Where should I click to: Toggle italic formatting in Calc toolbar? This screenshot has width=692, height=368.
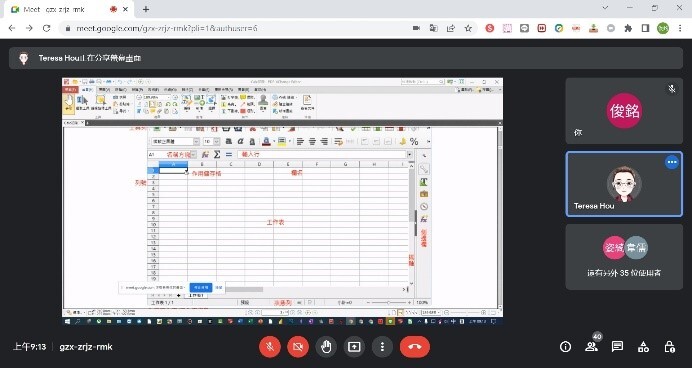point(240,142)
